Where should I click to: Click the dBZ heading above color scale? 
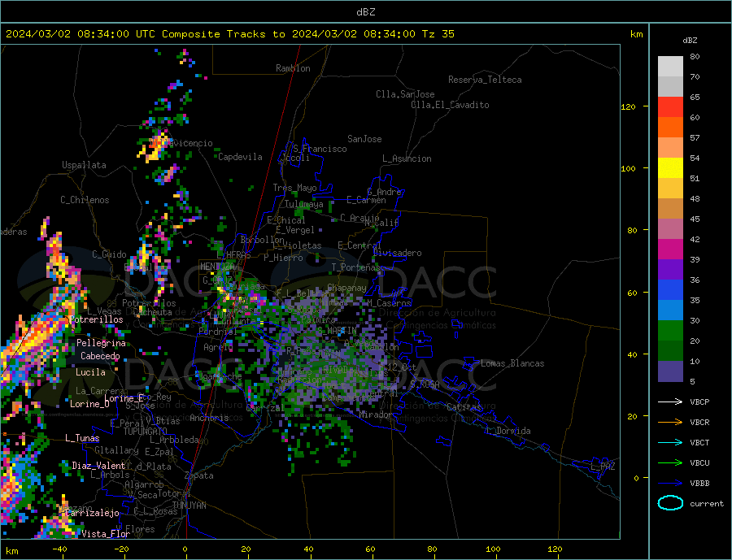pos(690,41)
